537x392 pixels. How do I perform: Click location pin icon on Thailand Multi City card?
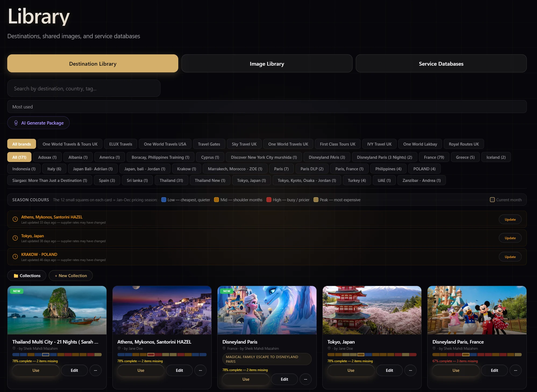(x=14, y=348)
